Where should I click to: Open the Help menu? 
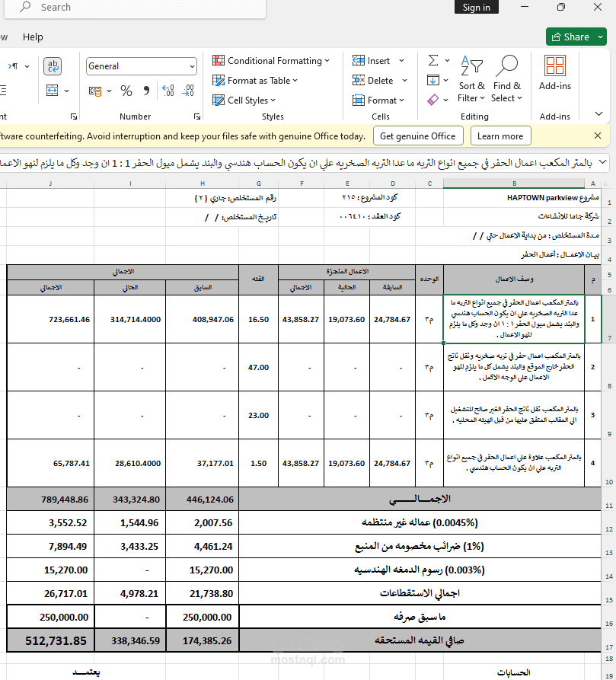pos(34,37)
